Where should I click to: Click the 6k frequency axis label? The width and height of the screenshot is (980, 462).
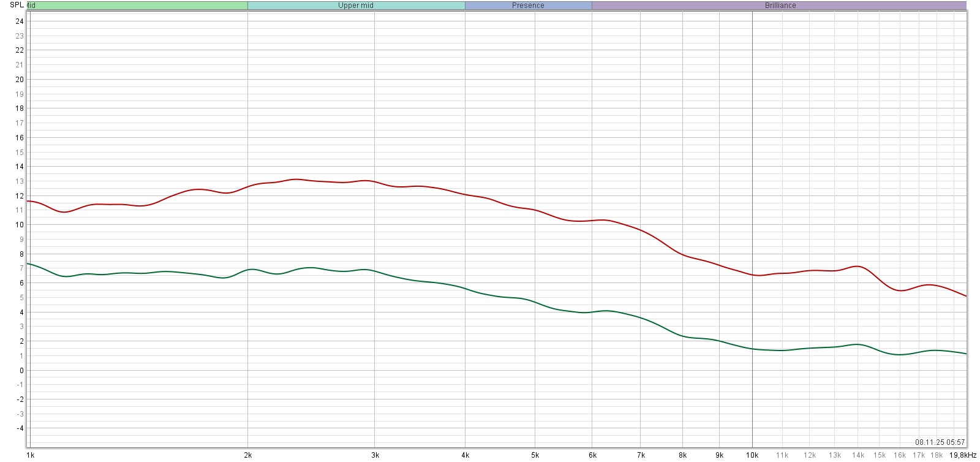coord(592,455)
